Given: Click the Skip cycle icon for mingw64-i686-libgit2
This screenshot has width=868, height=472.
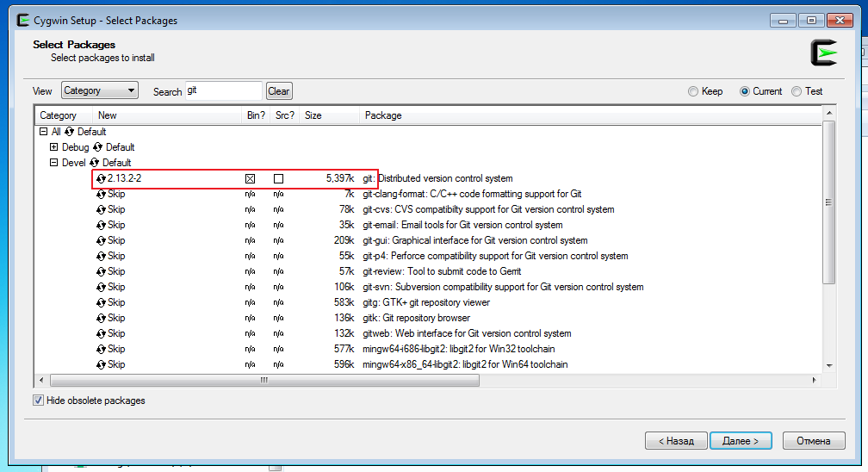Looking at the screenshot, I should point(101,349).
